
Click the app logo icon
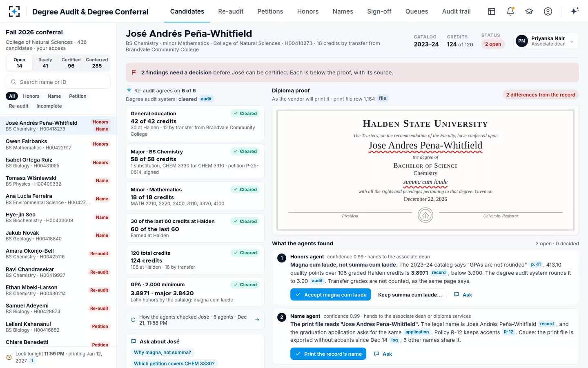[x=14, y=11]
